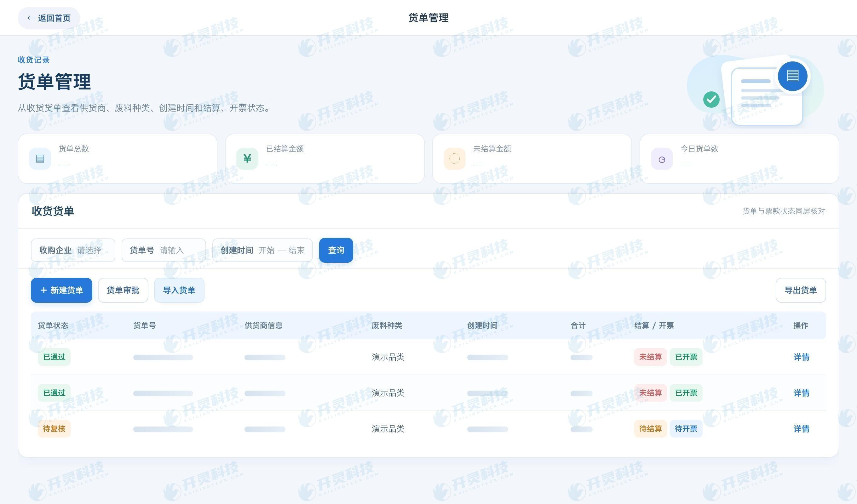The image size is (857, 504).
Task: Open the 创建时间 date range picker
Action: tap(262, 250)
